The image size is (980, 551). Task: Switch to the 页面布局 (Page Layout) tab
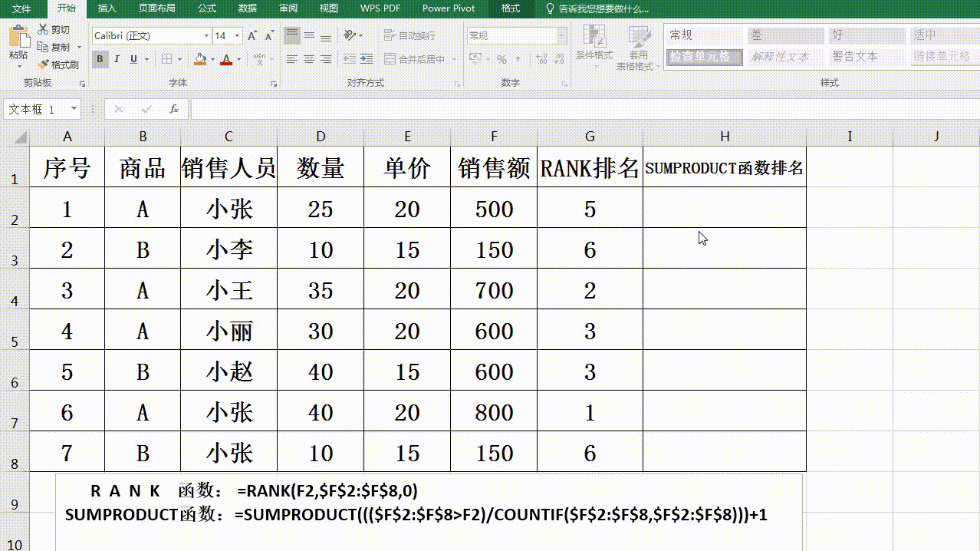click(156, 8)
